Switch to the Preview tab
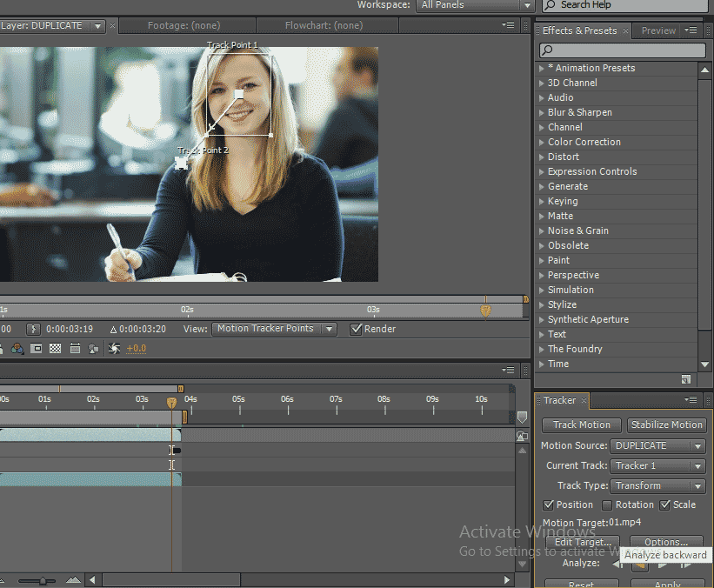The height and width of the screenshot is (588, 714). tap(658, 30)
